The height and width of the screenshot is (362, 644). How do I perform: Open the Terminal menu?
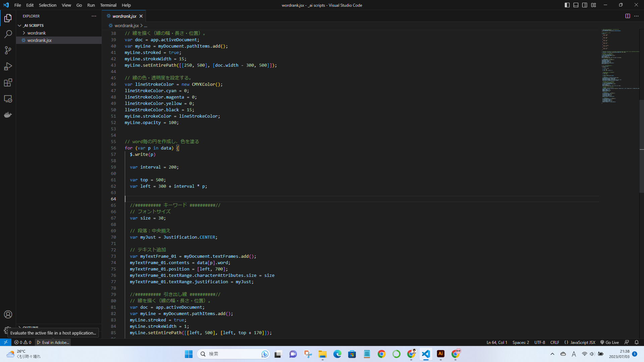pyautogui.click(x=108, y=5)
